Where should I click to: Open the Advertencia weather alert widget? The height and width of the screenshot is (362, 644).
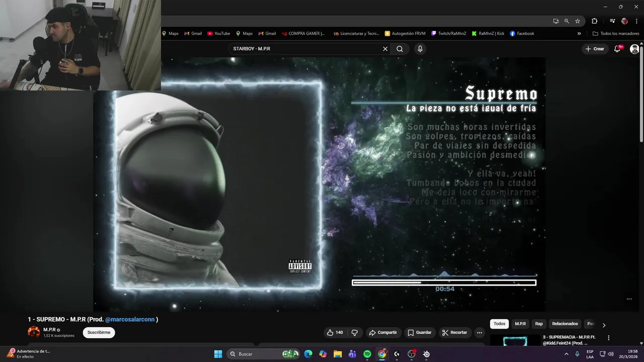coord(29,354)
